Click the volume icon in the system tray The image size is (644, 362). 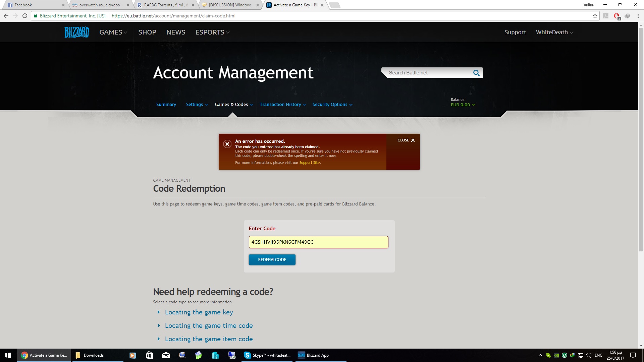pyautogui.click(x=589, y=355)
